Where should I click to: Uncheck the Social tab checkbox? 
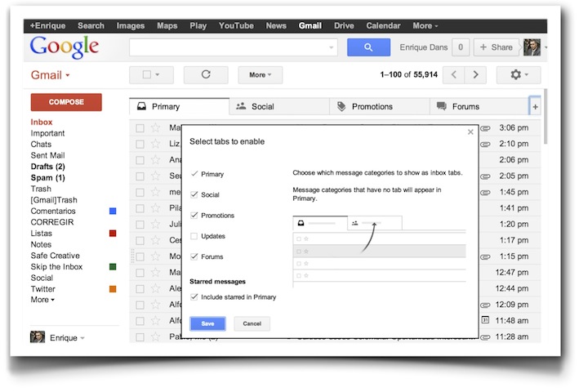(x=194, y=195)
